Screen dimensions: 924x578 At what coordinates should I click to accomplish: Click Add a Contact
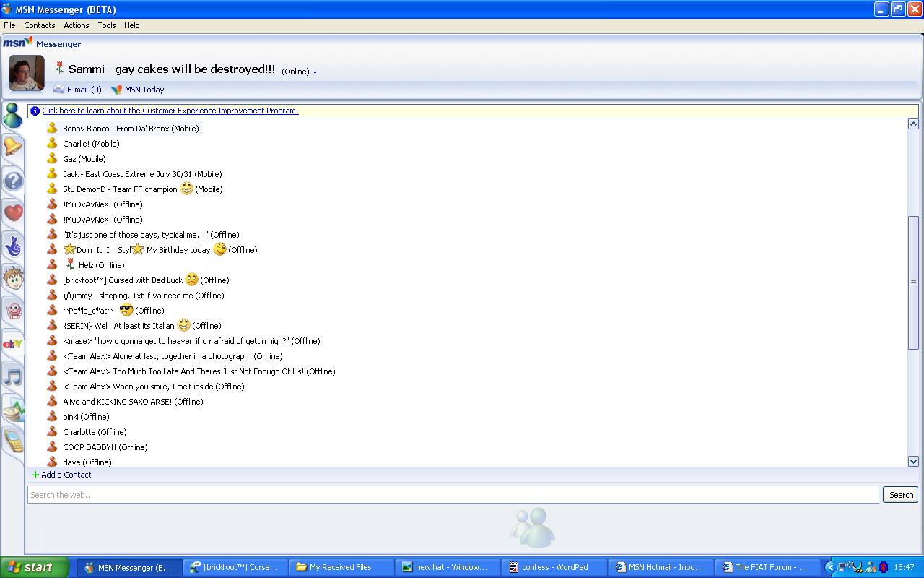click(66, 475)
